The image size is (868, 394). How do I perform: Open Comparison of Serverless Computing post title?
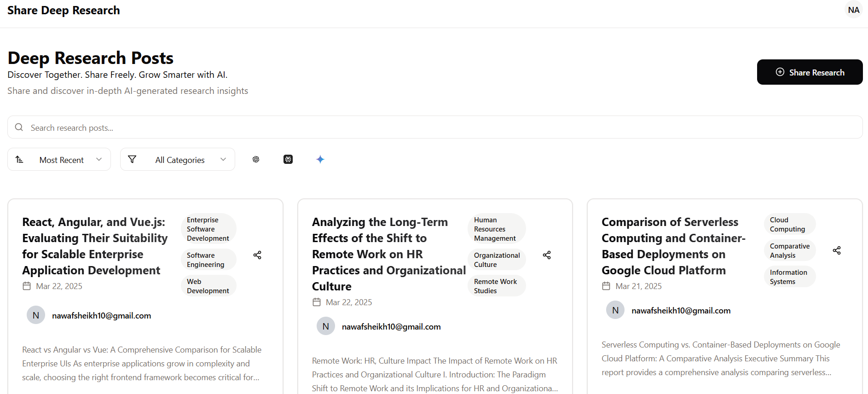[x=673, y=246]
